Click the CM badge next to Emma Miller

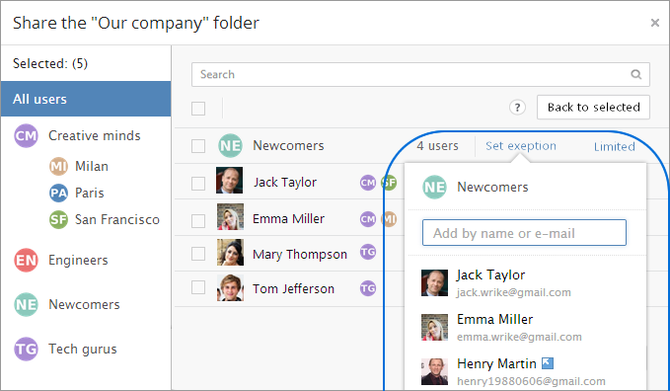click(x=367, y=219)
